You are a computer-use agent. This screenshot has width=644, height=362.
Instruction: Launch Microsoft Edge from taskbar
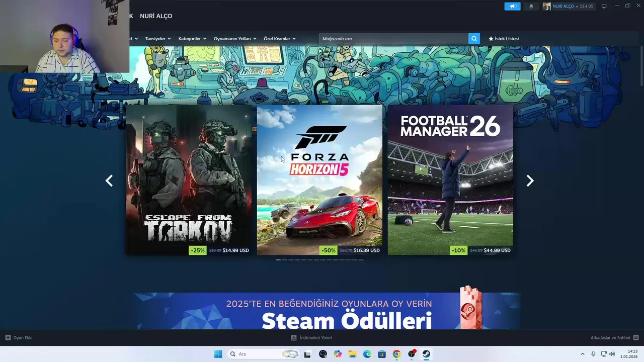(x=367, y=354)
